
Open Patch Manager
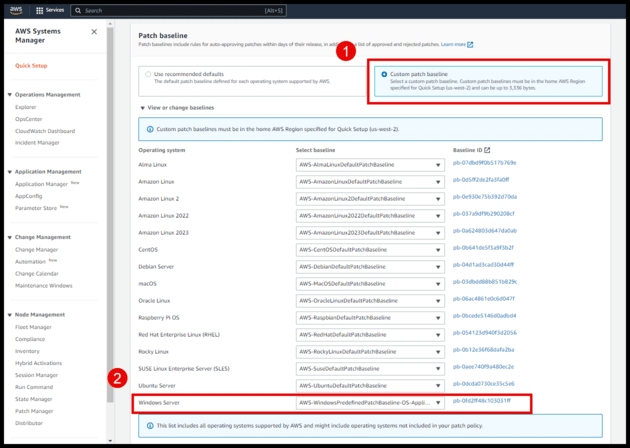[x=34, y=411]
